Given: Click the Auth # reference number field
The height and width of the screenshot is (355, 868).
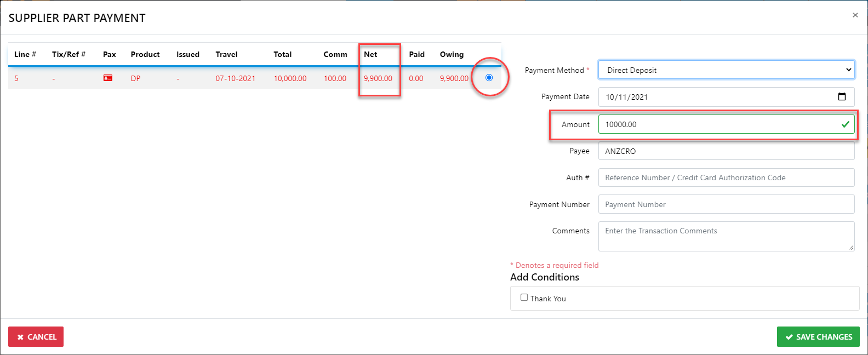Looking at the screenshot, I should [x=726, y=177].
